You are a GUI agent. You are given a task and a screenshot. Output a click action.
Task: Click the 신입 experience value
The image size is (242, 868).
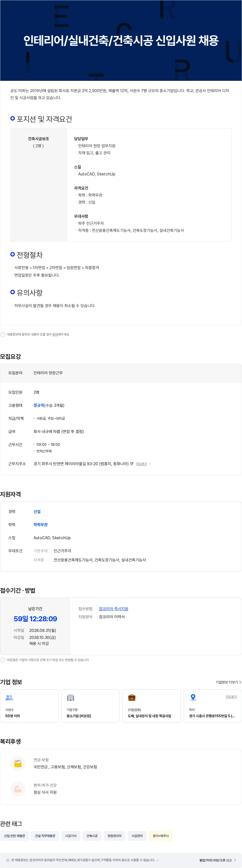click(37, 512)
